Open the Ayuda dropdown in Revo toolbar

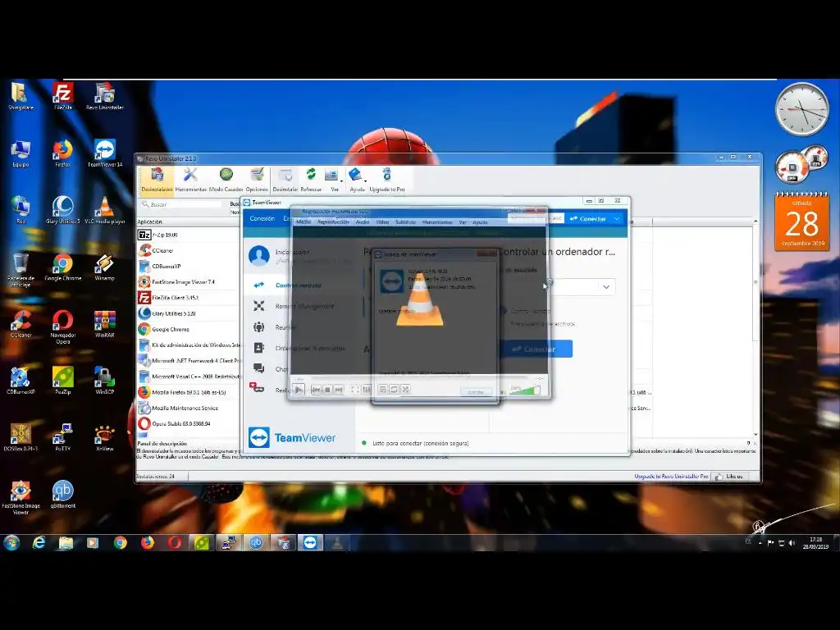358,180
